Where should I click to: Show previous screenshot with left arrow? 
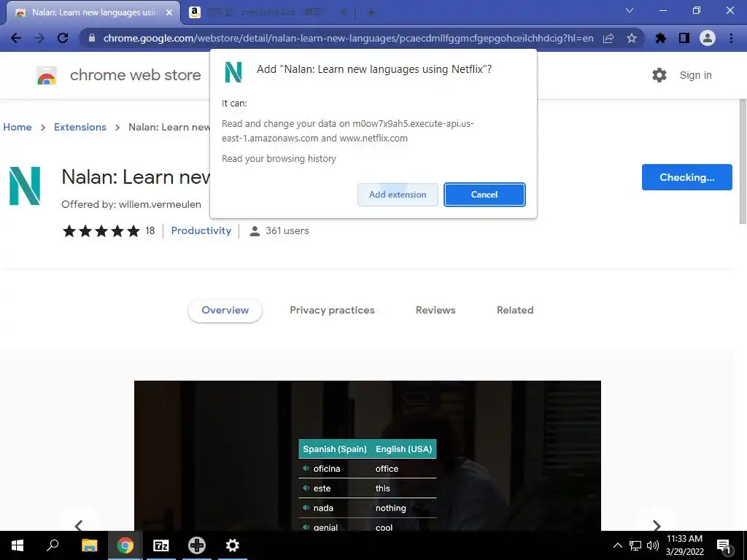tap(79, 525)
